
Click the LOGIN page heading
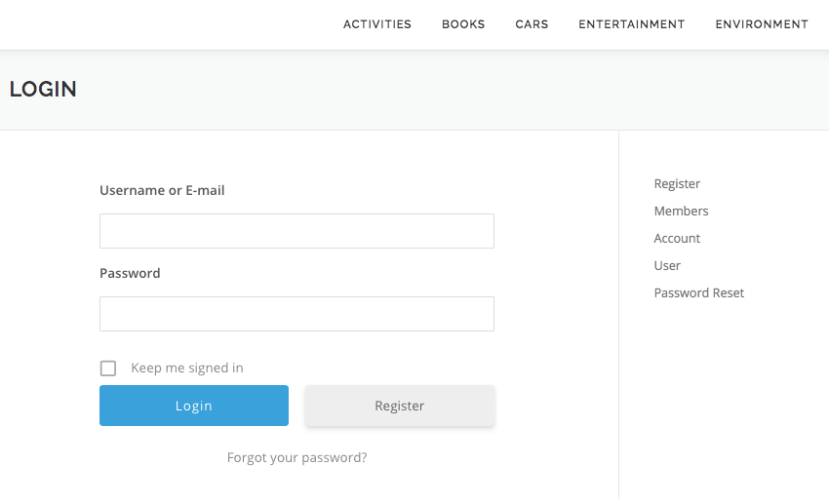tap(43, 89)
